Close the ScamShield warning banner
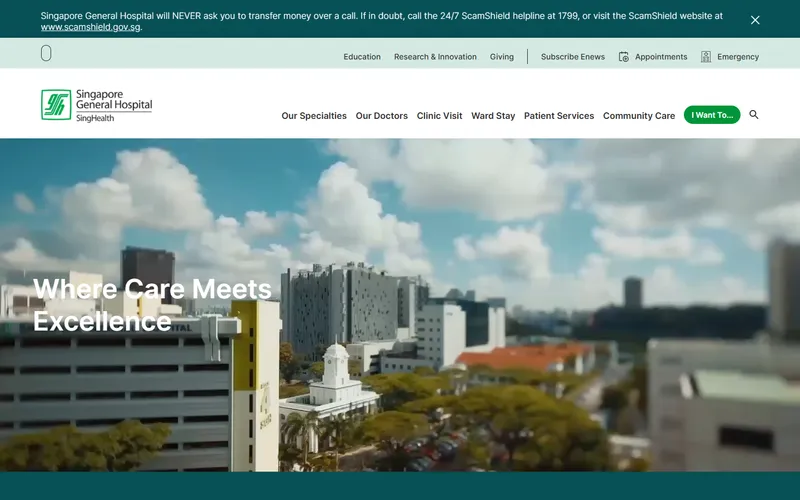 tap(755, 20)
